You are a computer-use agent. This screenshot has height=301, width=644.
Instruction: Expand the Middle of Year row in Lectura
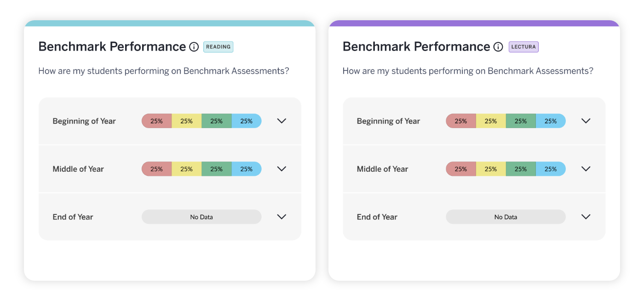[586, 168]
